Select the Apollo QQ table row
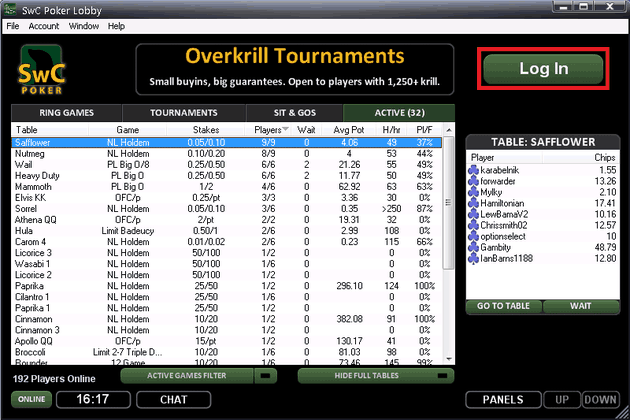The width and height of the screenshot is (630, 420). pyautogui.click(x=227, y=341)
